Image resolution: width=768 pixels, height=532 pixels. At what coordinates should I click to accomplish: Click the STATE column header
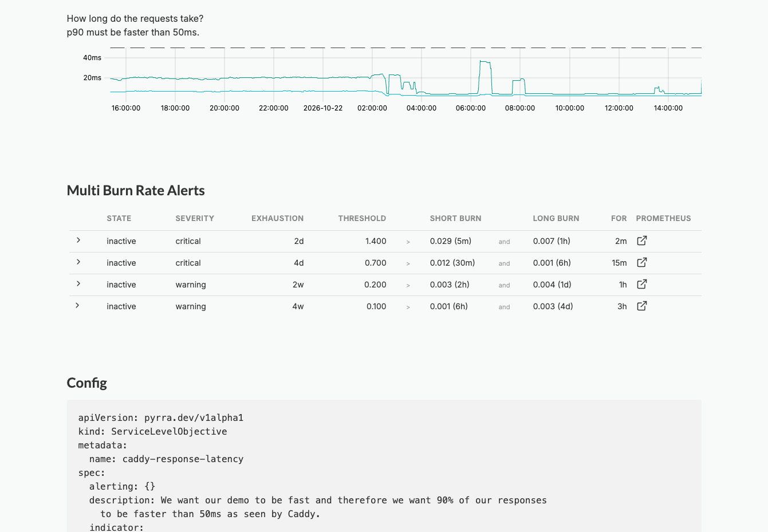coord(119,218)
